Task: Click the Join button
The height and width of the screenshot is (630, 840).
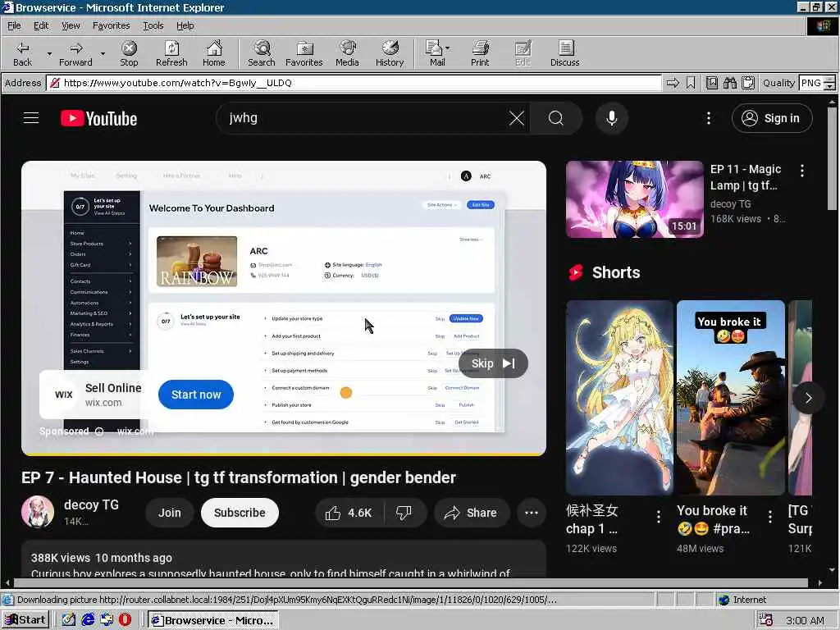Action: (x=169, y=513)
